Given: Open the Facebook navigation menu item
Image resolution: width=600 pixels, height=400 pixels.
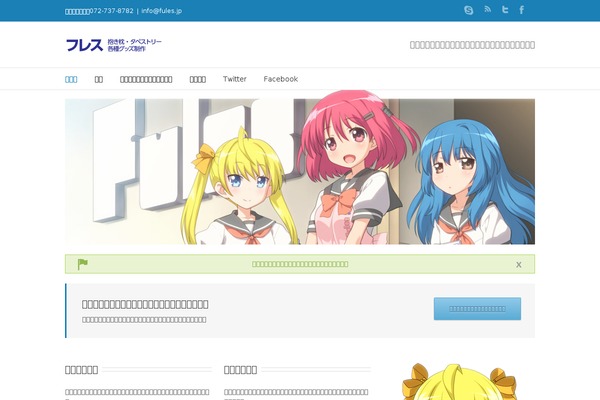Looking at the screenshot, I should (280, 79).
